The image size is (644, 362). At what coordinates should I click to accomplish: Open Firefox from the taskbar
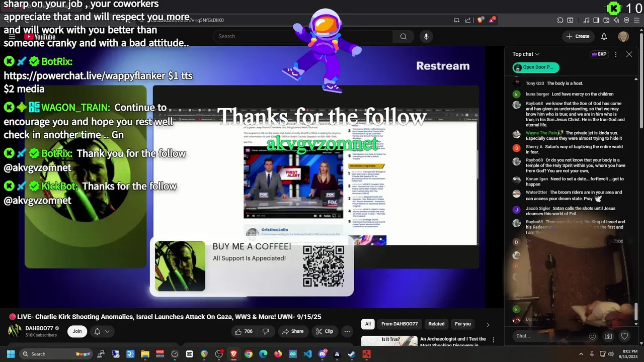pos(278,354)
